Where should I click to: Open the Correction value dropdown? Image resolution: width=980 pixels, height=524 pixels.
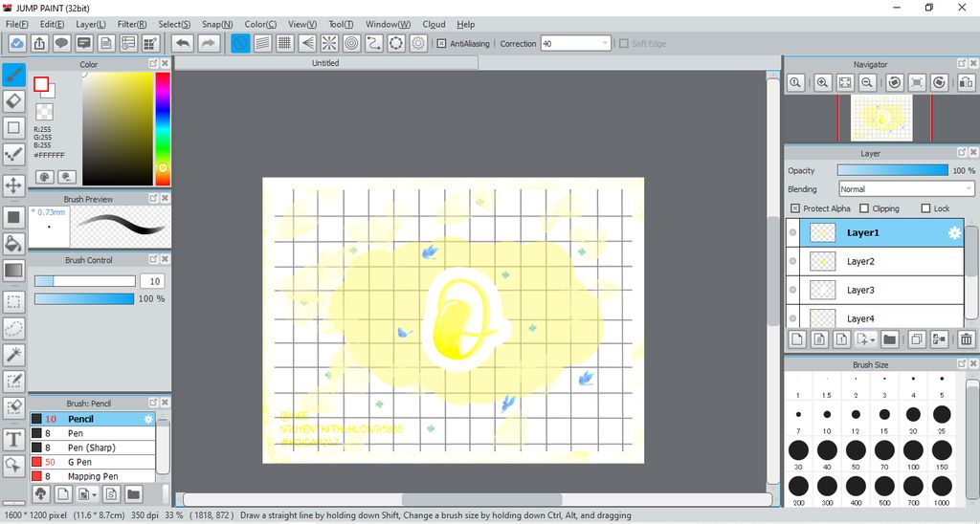pos(605,44)
